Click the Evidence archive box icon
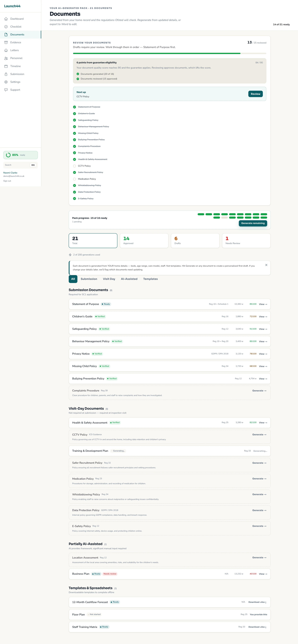Screen dimensions: 298x644 click(x=6, y=43)
